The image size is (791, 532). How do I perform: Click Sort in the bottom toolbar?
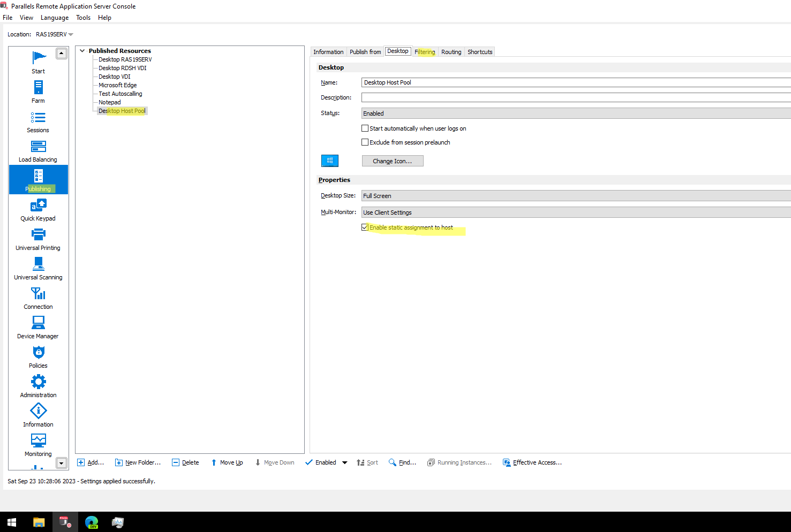pyautogui.click(x=367, y=462)
